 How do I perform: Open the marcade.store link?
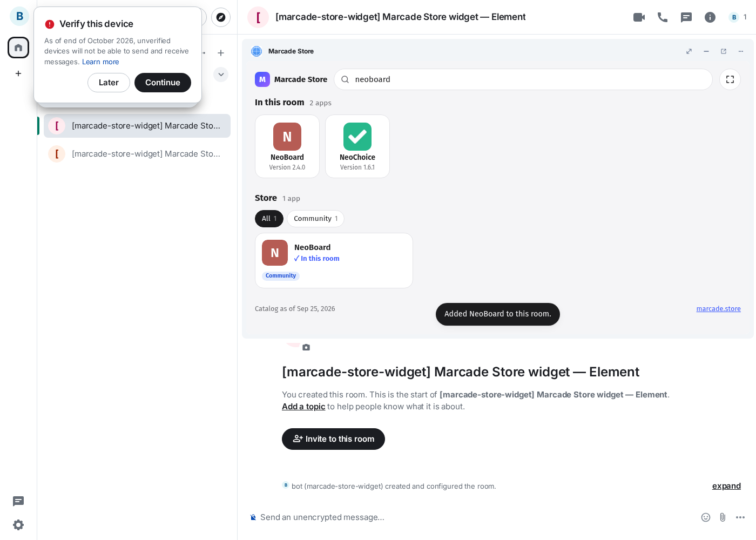[718, 309]
